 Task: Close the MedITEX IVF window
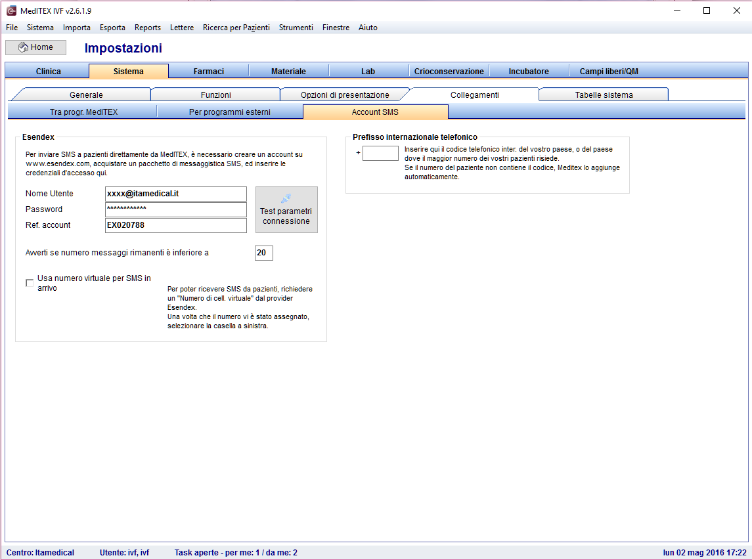coord(737,11)
